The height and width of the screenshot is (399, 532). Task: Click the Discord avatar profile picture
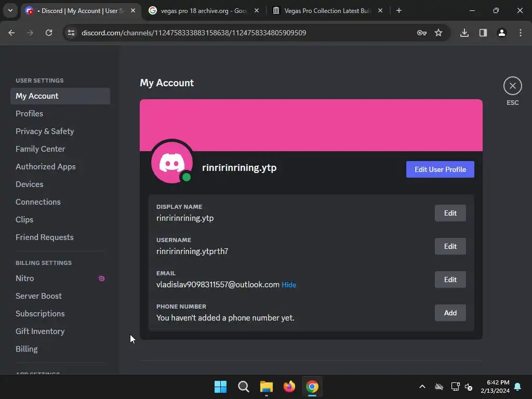[172, 163]
